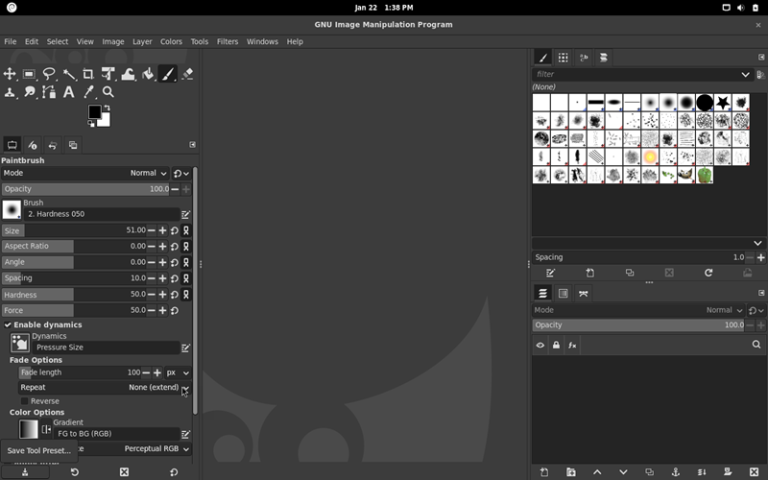
Task: Click the Save Tool Preset button
Action: (39, 451)
